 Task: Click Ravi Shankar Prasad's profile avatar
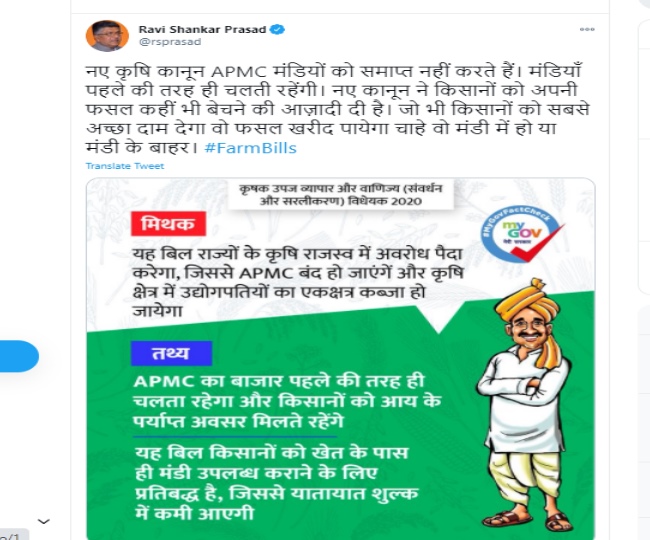click(x=107, y=36)
